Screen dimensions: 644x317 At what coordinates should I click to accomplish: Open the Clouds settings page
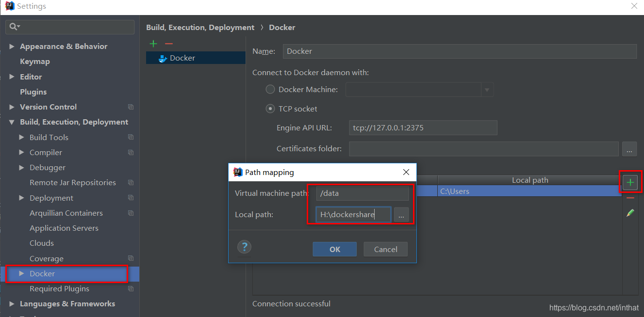42,243
